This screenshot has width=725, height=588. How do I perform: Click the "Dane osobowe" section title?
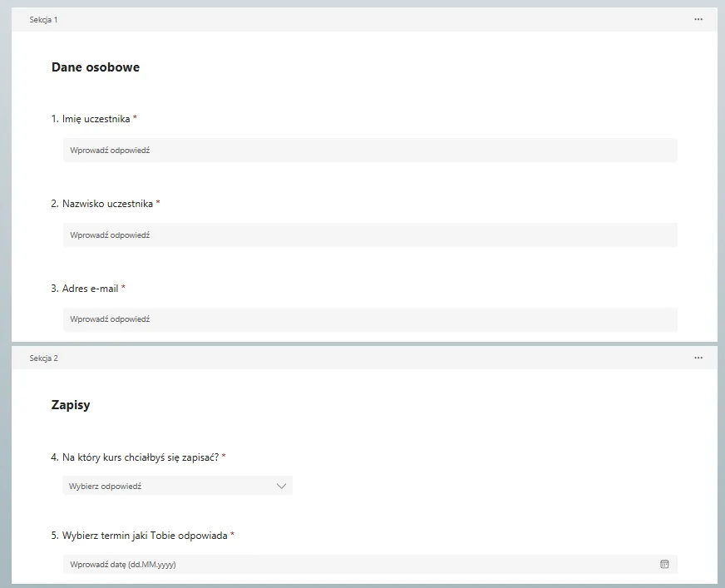(x=96, y=67)
